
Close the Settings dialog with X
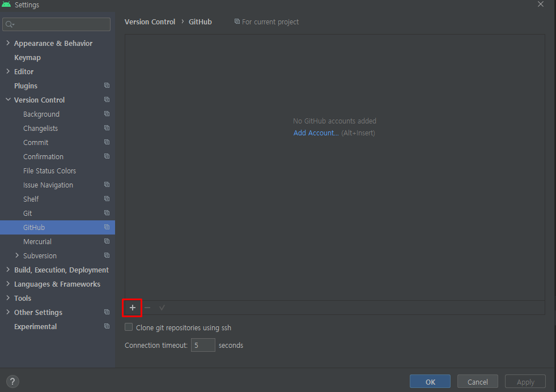(x=540, y=5)
